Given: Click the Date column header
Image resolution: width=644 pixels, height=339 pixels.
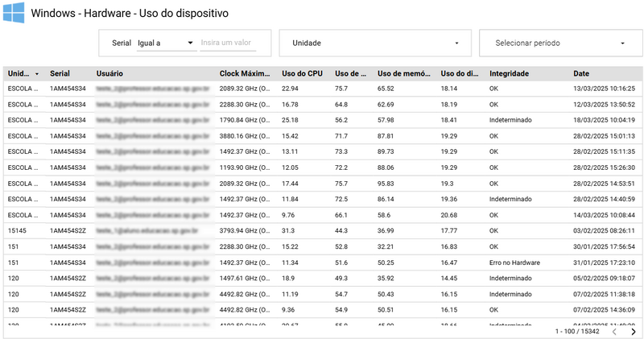Looking at the screenshot, I should [581, 73].
